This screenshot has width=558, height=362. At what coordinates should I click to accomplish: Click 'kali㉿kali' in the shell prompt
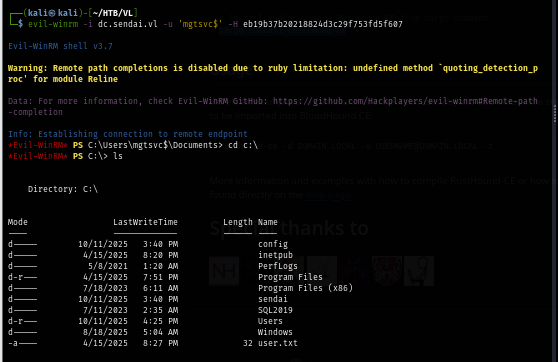pos(53,13)
